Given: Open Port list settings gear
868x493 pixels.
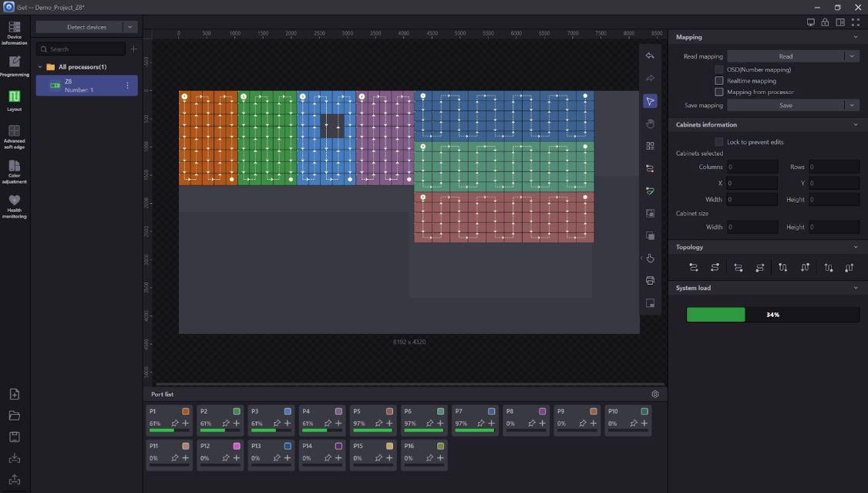Looking at the screenshot, I should click(x=655, y=394).
